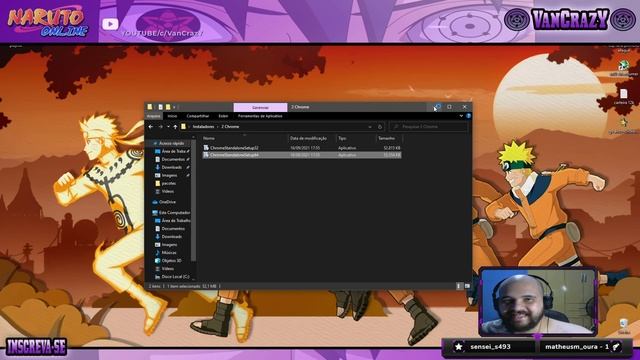Open pinned Downloads in quick access
The height and width of the screenshot is (360, 640).
point(171,167)
